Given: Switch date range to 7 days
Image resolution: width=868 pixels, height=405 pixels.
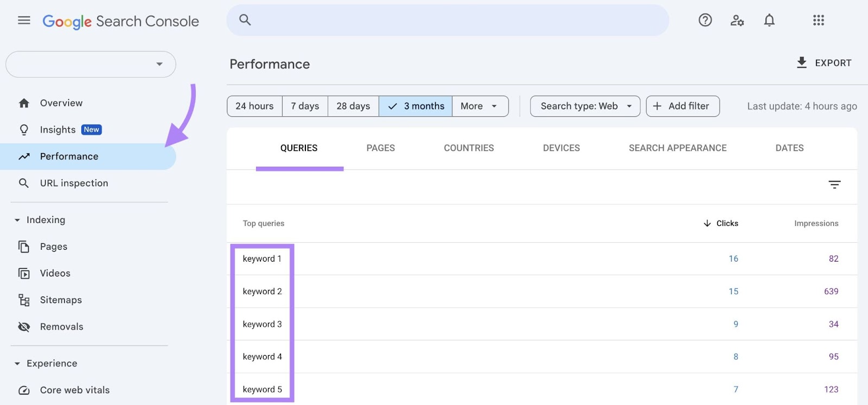Looking at the screenshot, I should coord(305,106).
